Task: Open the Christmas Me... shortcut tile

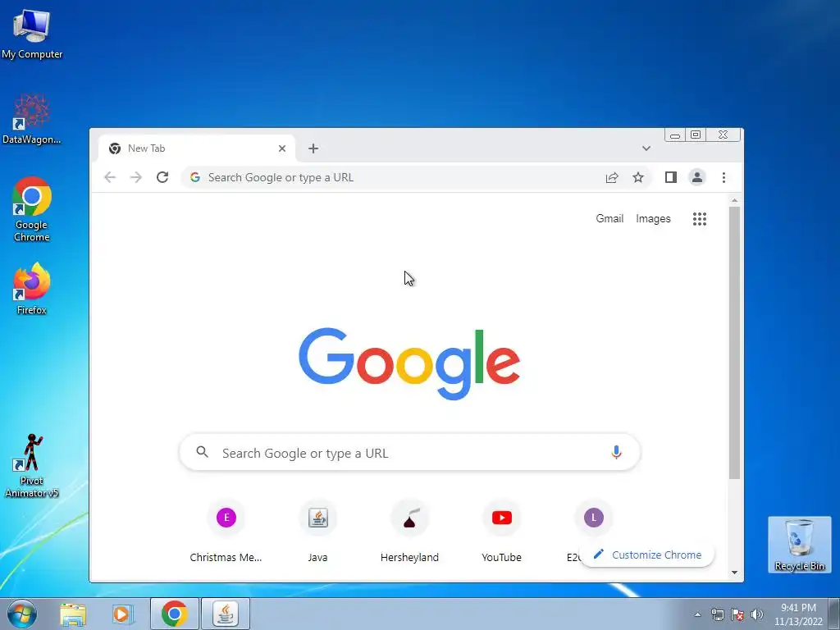Action: pyautogui.click(x=226, y=532)
